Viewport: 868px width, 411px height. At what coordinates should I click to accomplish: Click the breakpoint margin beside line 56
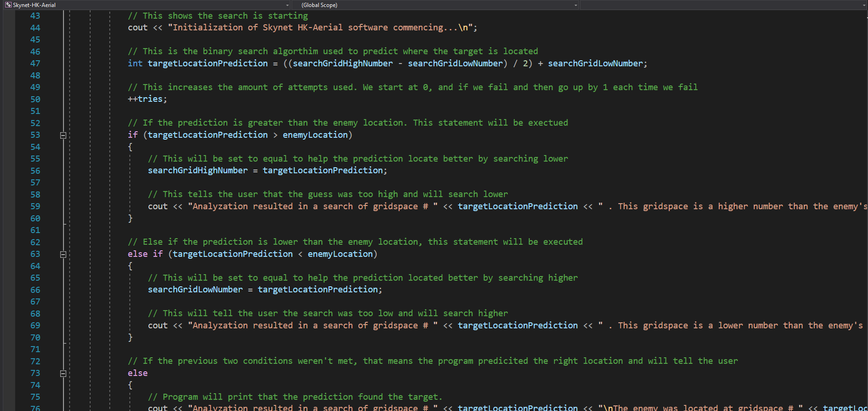point(8,171)
